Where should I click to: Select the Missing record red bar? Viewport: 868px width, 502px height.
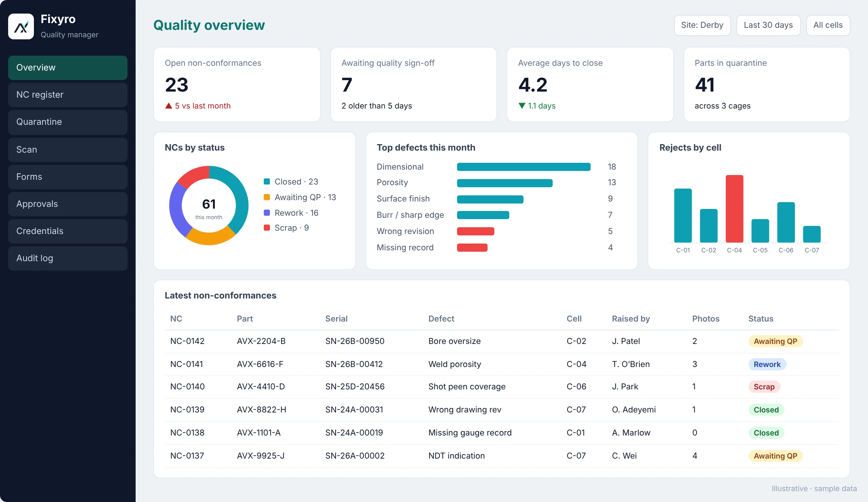coord(472,247)
